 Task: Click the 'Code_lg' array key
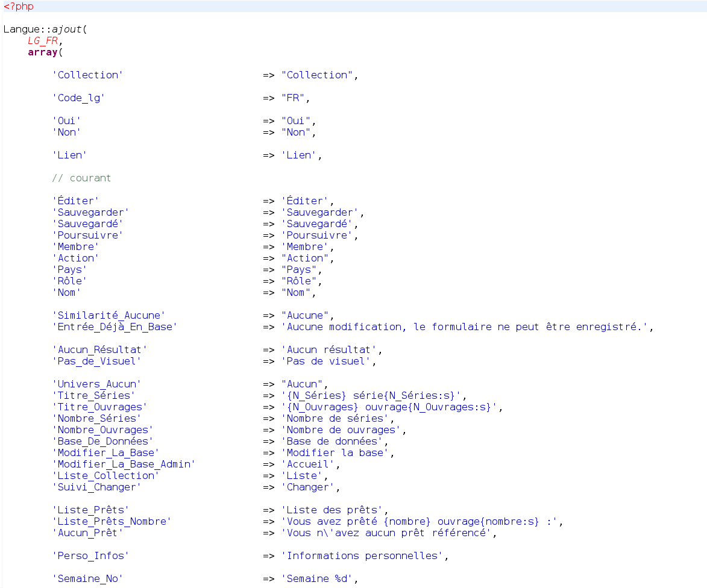(x=78, y=98)
